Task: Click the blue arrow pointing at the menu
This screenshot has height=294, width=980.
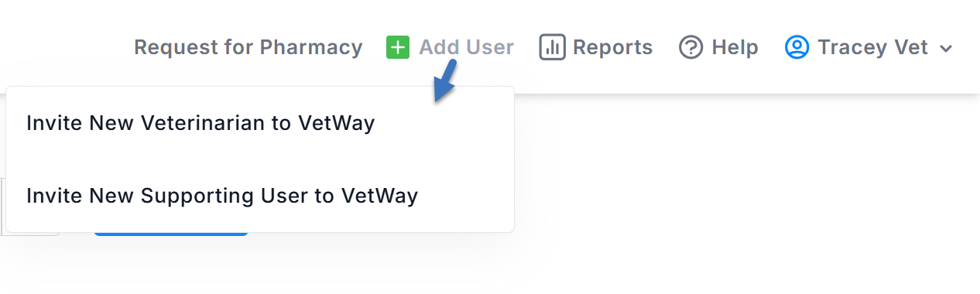Action: [445, 82]
